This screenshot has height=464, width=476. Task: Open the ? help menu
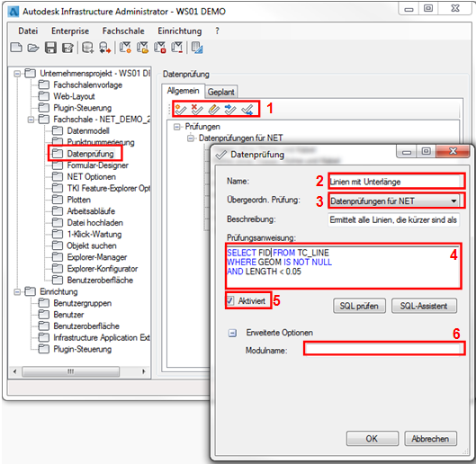point(217,31)
